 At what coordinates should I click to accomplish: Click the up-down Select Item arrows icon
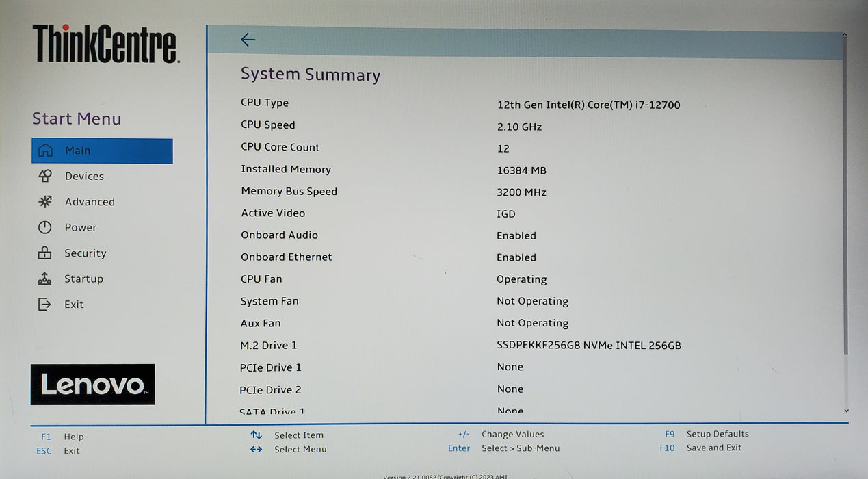[257, 435]
